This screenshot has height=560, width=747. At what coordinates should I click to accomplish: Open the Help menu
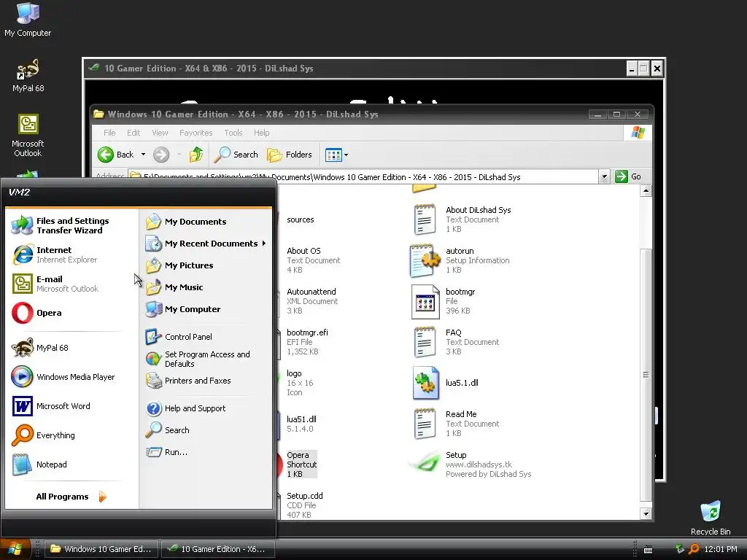pyautogui.click(x=262, y=133)
